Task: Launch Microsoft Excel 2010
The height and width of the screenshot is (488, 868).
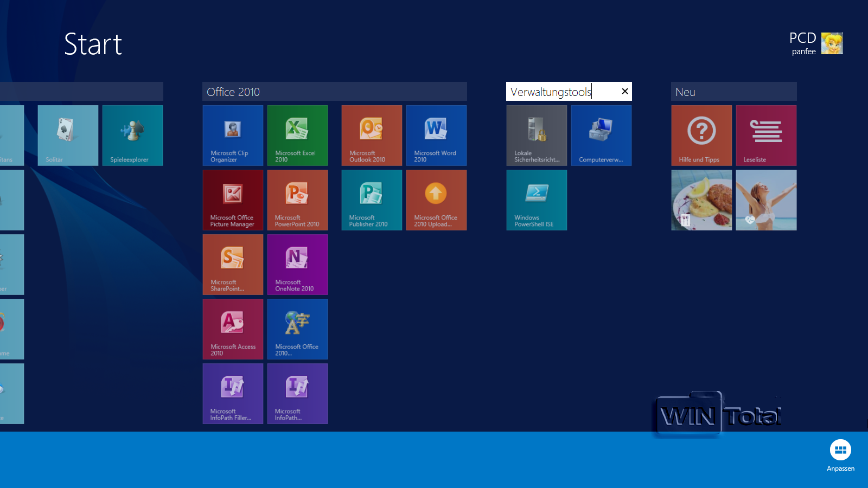Action: pos(297,136)
